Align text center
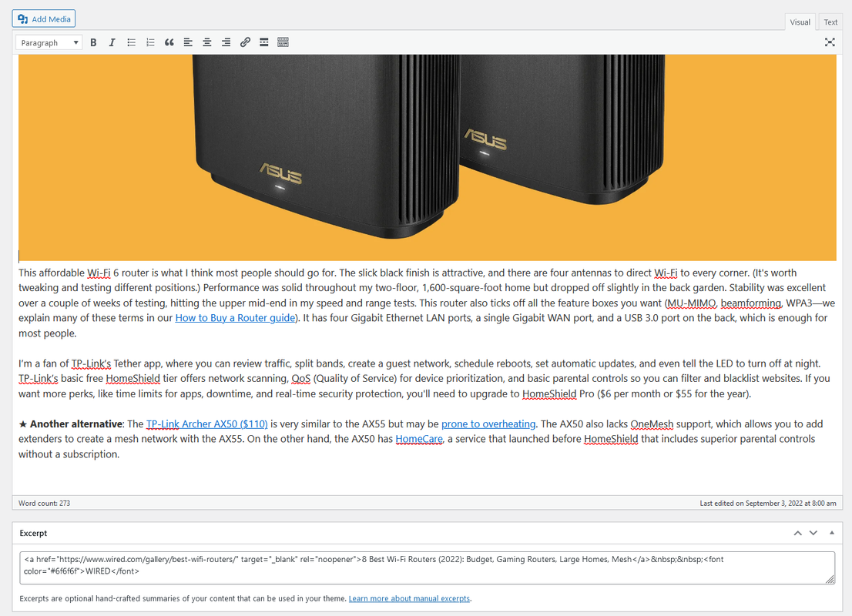 click(x=207, y=42)
